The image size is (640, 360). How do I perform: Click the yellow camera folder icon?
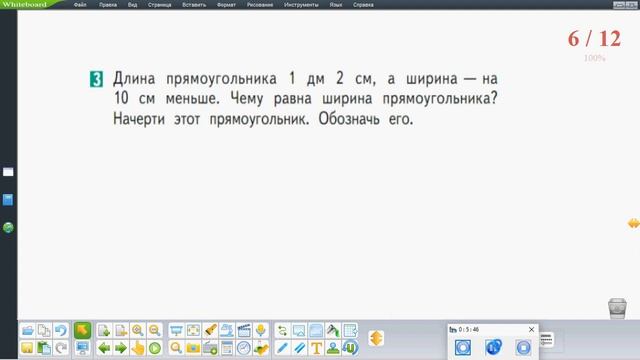click(x=193, y=348)
